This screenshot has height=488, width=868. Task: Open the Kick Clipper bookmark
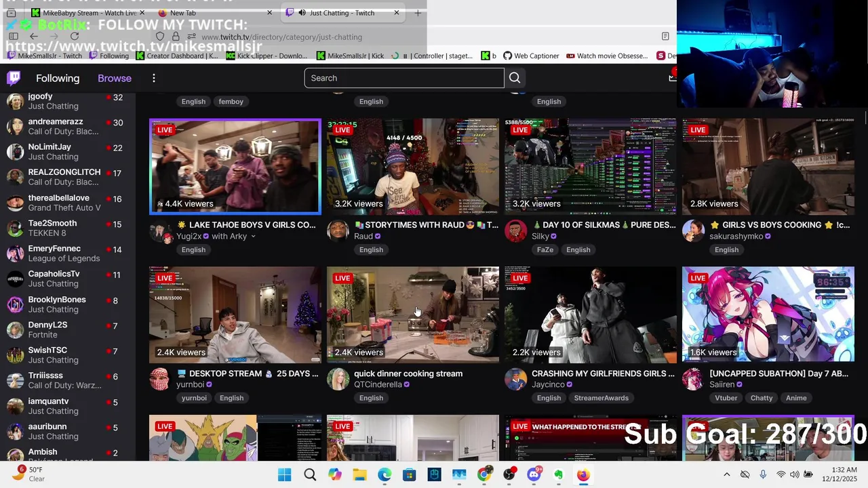point(267,56)
